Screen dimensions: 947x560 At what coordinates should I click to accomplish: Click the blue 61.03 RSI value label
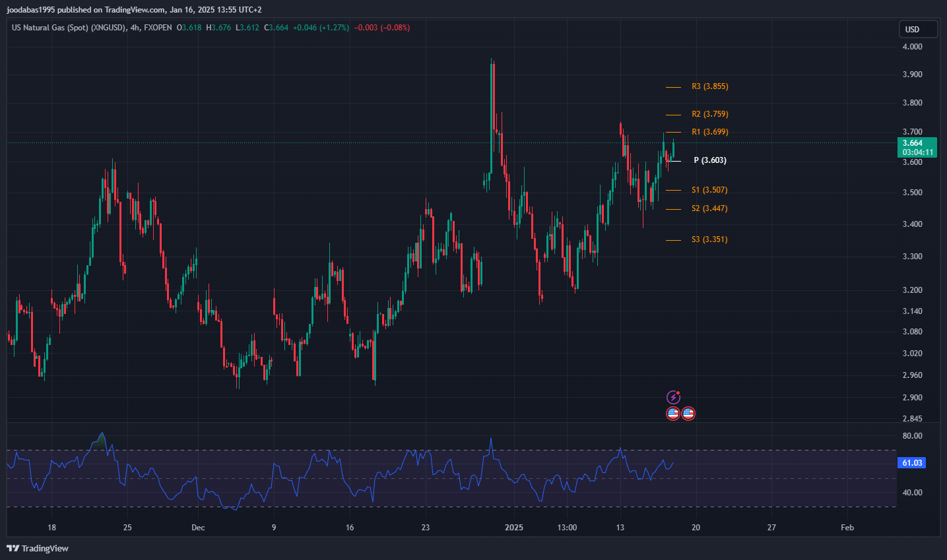click(912, 463)
